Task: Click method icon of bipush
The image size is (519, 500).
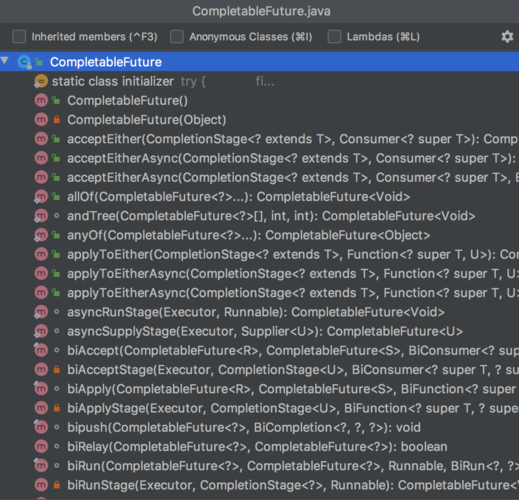Action: point(41,427)
